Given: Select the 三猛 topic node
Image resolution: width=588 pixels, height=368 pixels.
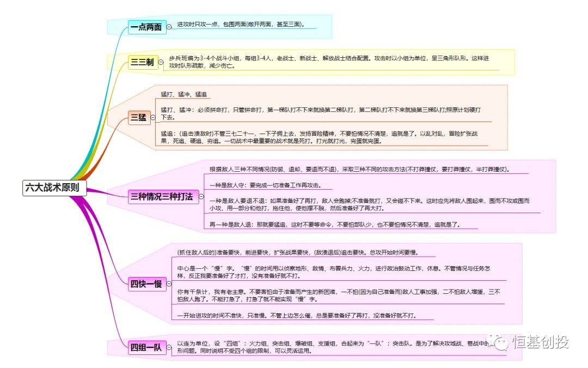Looking at the screenshot, I should (138, 117).
